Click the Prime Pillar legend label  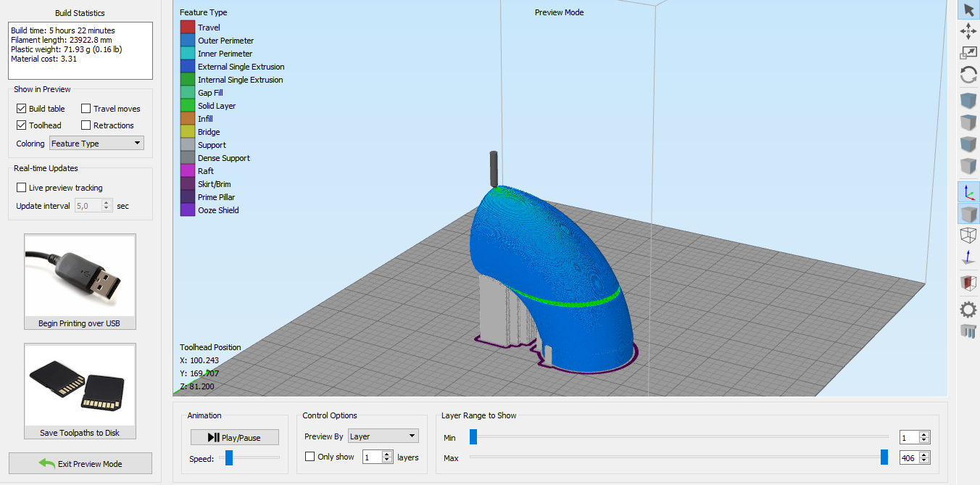click(x=217, y=197)
